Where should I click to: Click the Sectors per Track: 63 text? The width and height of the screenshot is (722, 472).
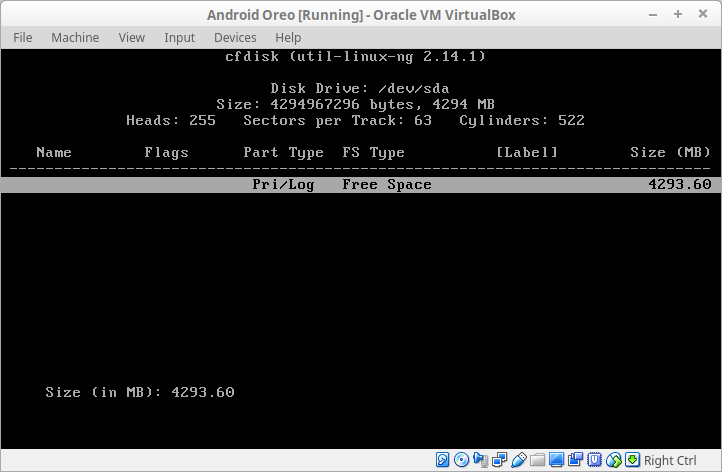pos(338,121)
